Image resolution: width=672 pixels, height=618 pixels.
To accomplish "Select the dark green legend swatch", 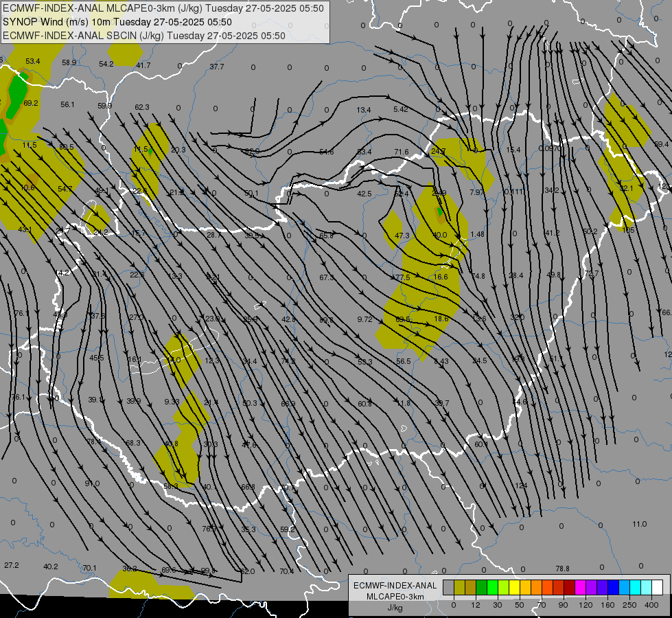I will point(482,587).
